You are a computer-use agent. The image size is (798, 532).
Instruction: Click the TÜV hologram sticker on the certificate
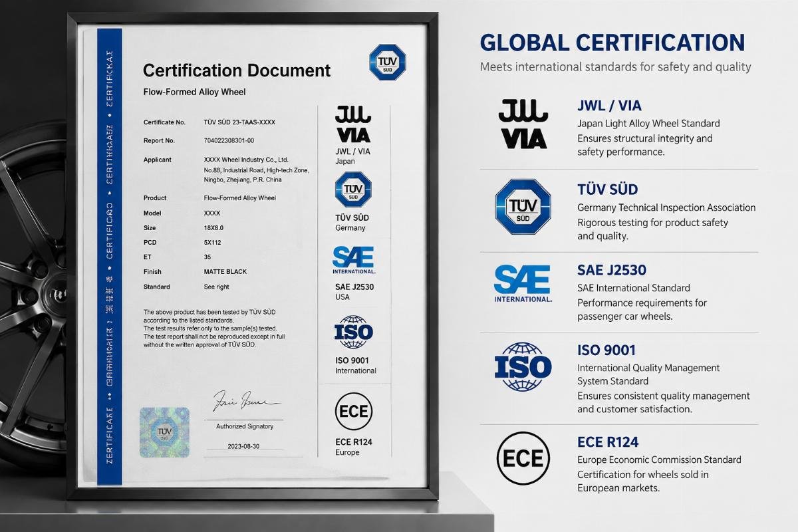tap(164, 432)
